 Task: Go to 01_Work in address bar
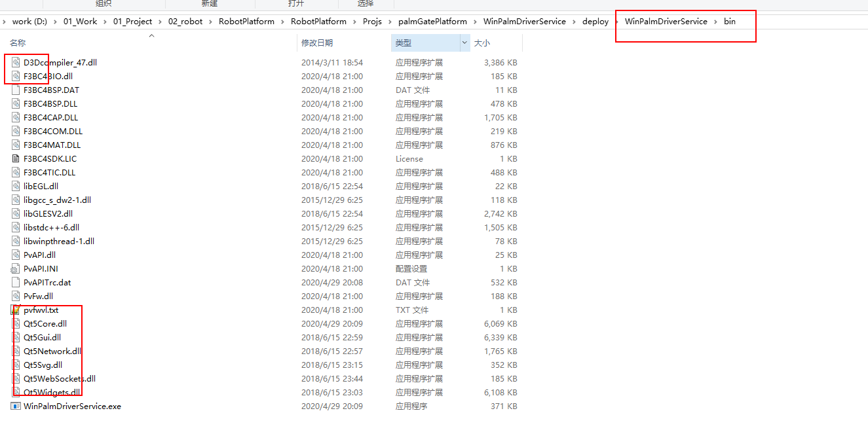(x=81, y=22)
